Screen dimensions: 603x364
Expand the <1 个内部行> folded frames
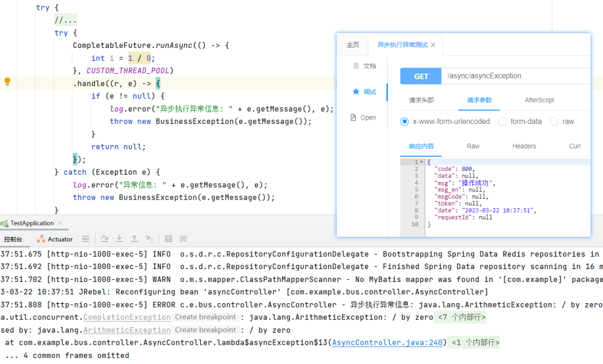[x=476, y=342]
